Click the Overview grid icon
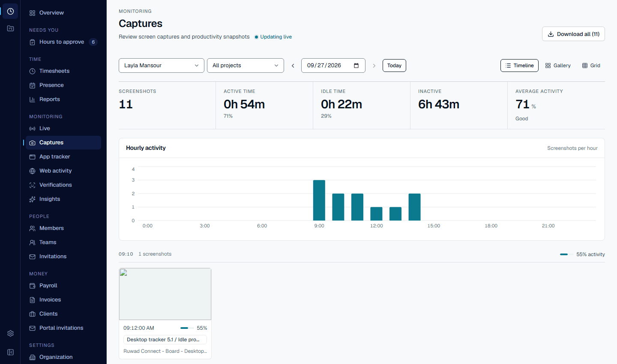617x364 pixels. click(x=32, y=13)
